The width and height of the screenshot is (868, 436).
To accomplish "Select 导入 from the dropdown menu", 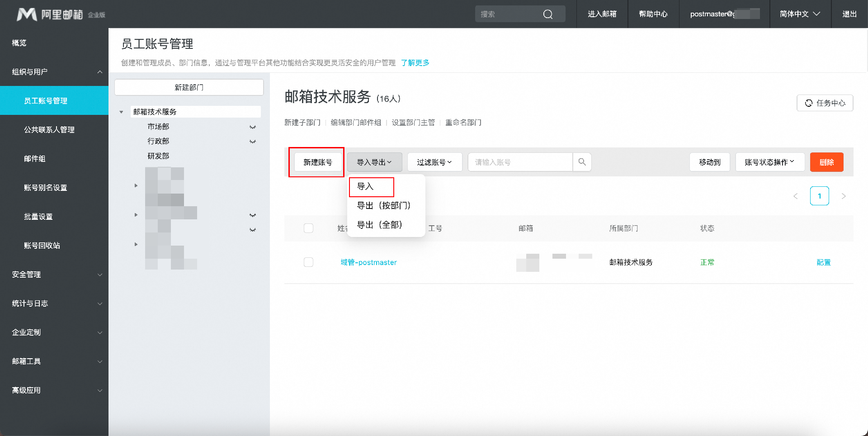I will (x=365, y=186).
